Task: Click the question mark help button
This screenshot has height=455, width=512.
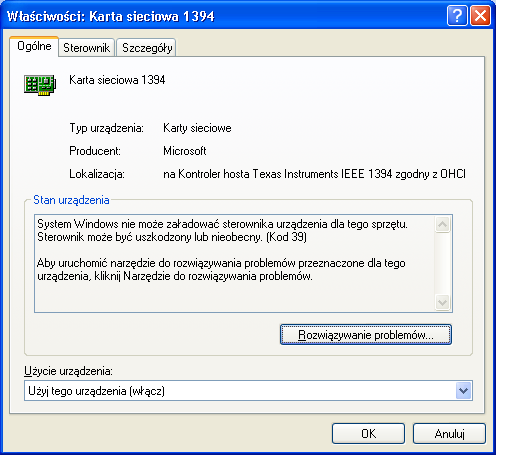Action: click(457, 15)
